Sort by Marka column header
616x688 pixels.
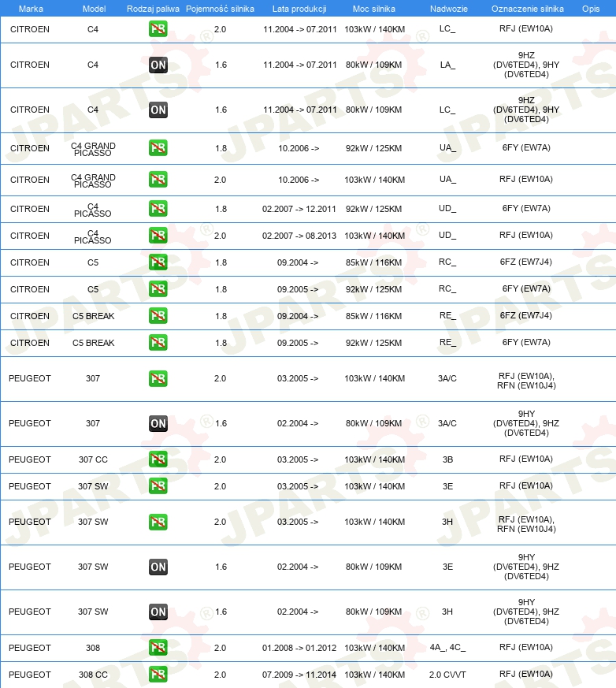click(x=31, y=9)
